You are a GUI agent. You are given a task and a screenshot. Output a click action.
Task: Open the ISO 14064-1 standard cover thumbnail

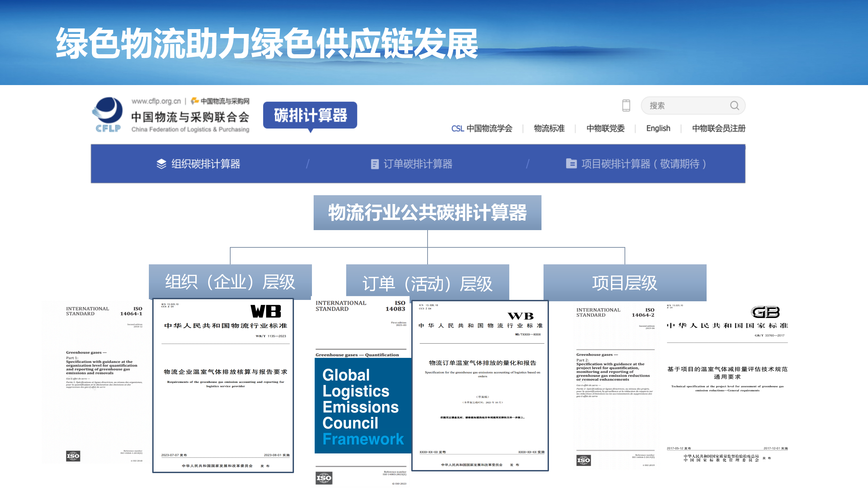(x=97, y=382)
